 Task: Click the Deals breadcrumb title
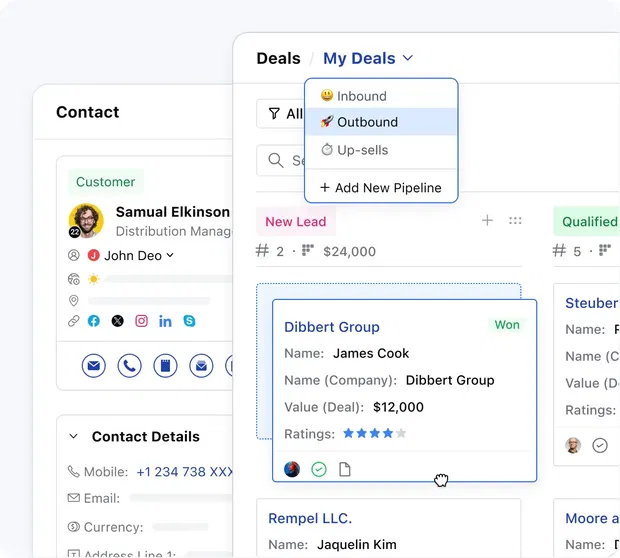(278, 59)
